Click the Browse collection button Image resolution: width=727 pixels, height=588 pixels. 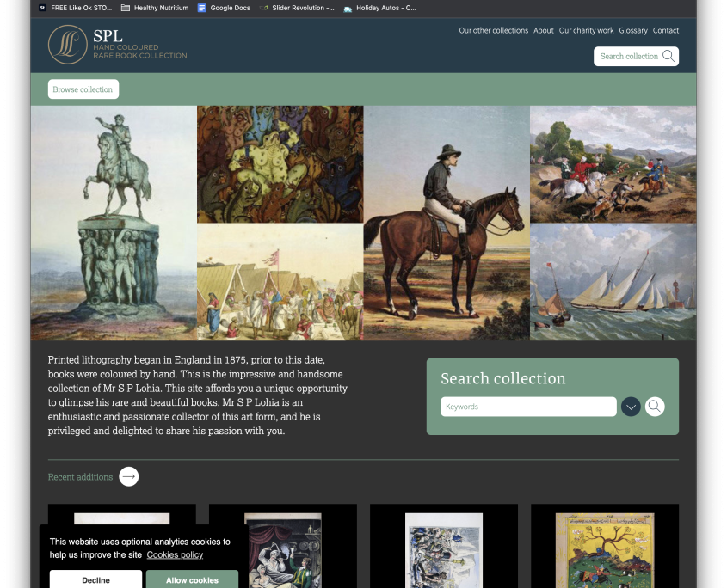[x=83, y=89]
